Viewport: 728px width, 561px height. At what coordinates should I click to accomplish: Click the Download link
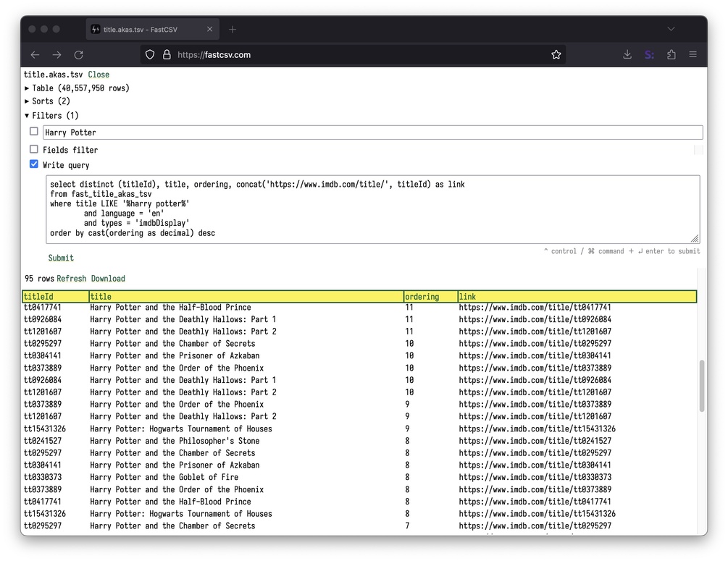[108, 279]
